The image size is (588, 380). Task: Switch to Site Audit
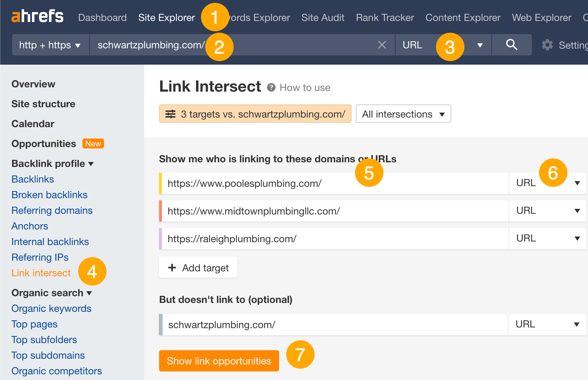click(322, 17)
